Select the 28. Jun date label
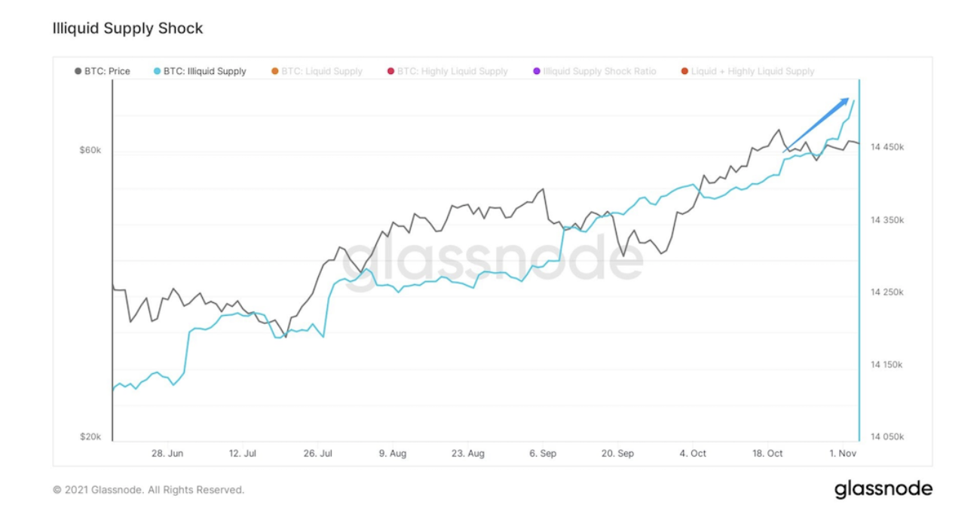 [x=167, y=454]
